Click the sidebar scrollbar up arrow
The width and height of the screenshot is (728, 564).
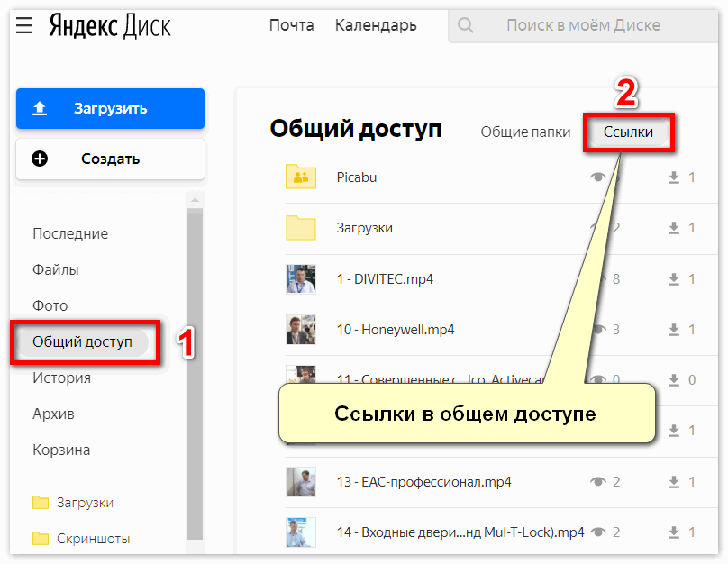(195, 201)
